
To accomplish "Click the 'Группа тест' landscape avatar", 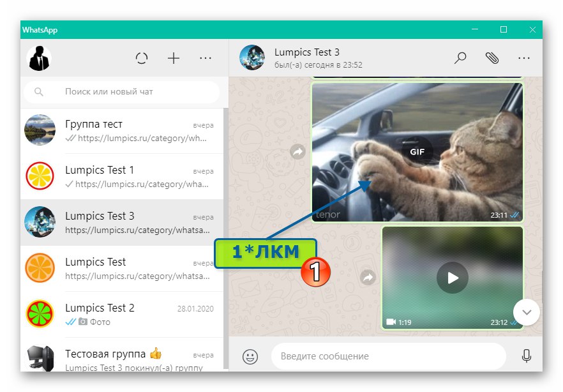I will [40, 130].
